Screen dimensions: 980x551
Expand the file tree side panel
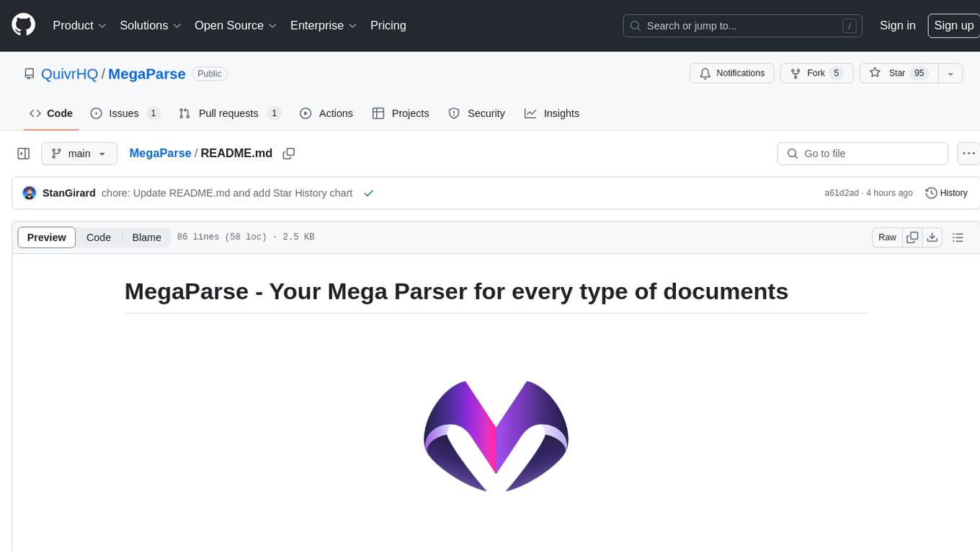24,154
